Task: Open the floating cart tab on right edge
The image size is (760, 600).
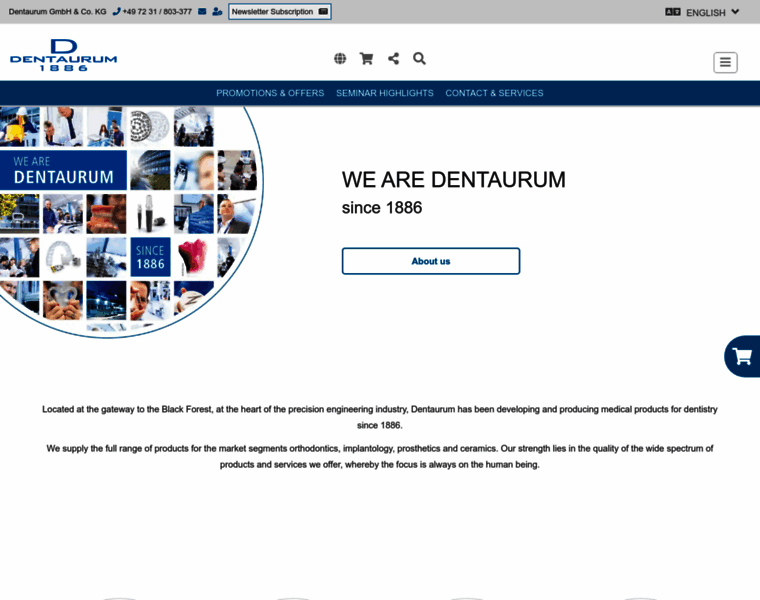Action: pos(742,356)
